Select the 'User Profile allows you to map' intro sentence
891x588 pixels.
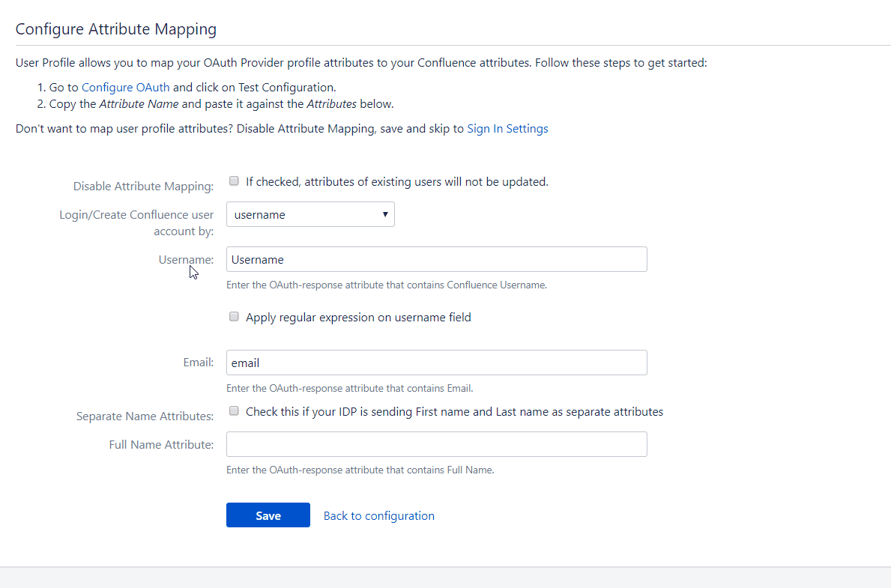tap(361, 62)
